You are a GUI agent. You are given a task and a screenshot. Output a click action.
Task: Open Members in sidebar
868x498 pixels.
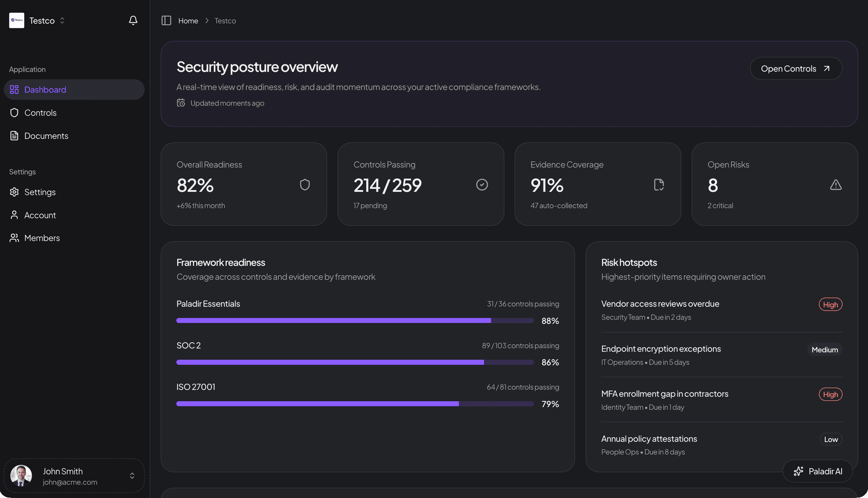[74, 238]
